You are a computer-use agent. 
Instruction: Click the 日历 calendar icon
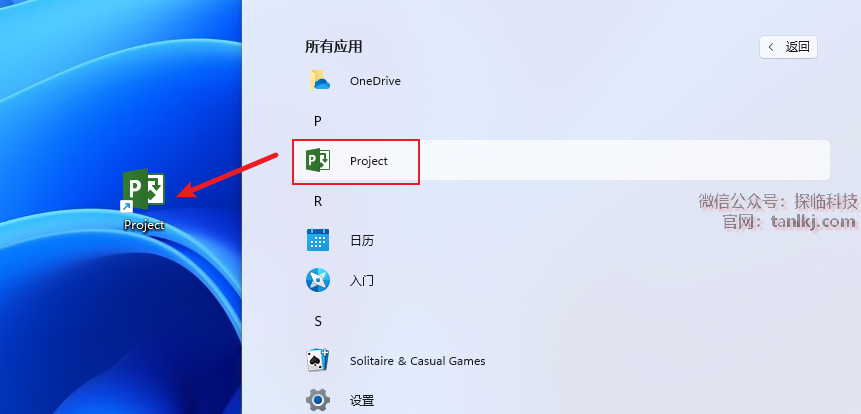click(x=318, y=240)
